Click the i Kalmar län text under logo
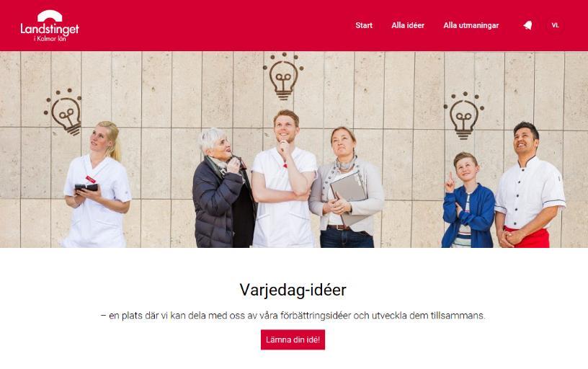Screen dimensions: 588x369 click(x=50, y=39)
